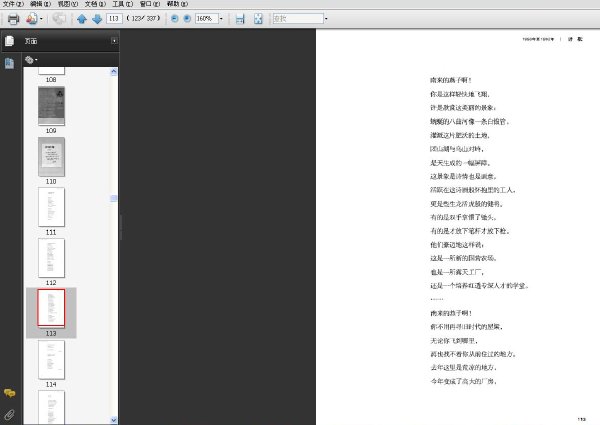Go to previous page with blue up arrow

point(82,19)
